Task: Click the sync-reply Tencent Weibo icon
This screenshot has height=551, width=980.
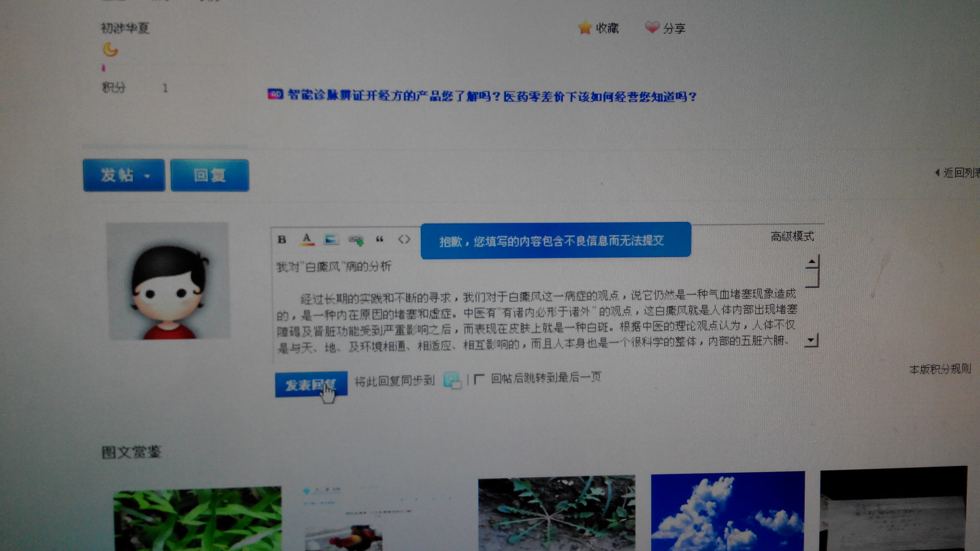Action: click(452, 380)
